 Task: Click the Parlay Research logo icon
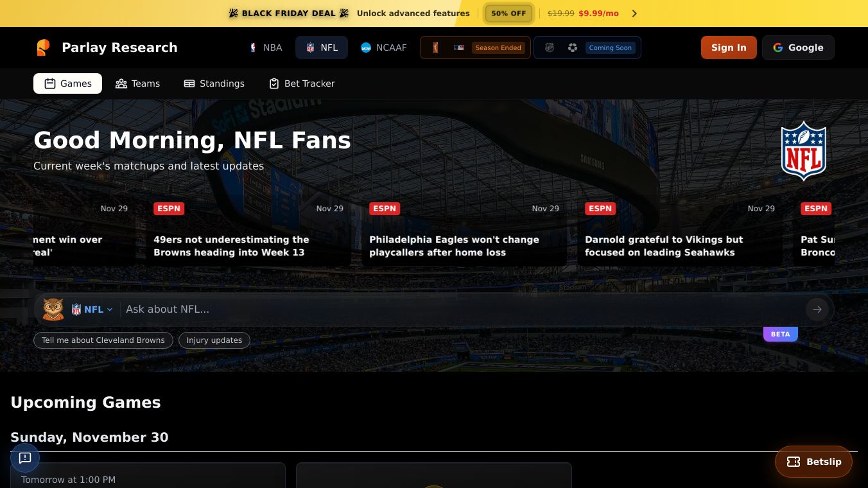(43, 48)
